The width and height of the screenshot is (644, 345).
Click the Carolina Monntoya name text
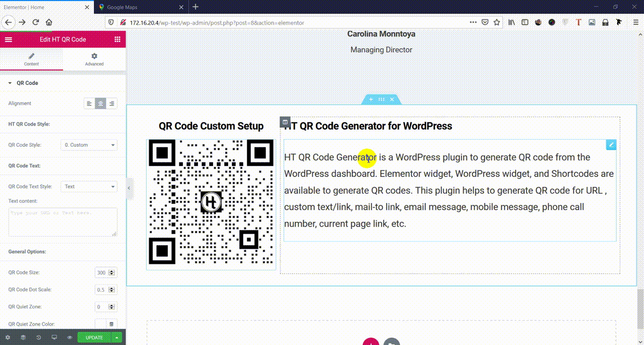pyautogui.click(x=381, y=34)
